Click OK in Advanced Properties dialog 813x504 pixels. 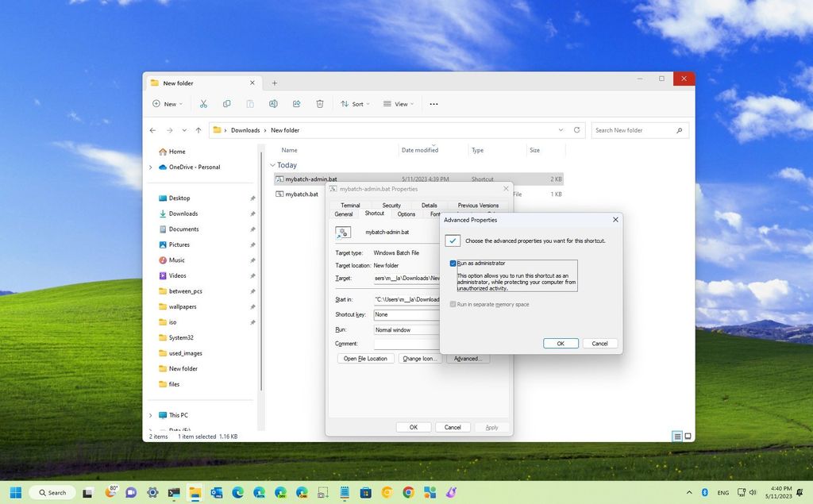[561, 343]
